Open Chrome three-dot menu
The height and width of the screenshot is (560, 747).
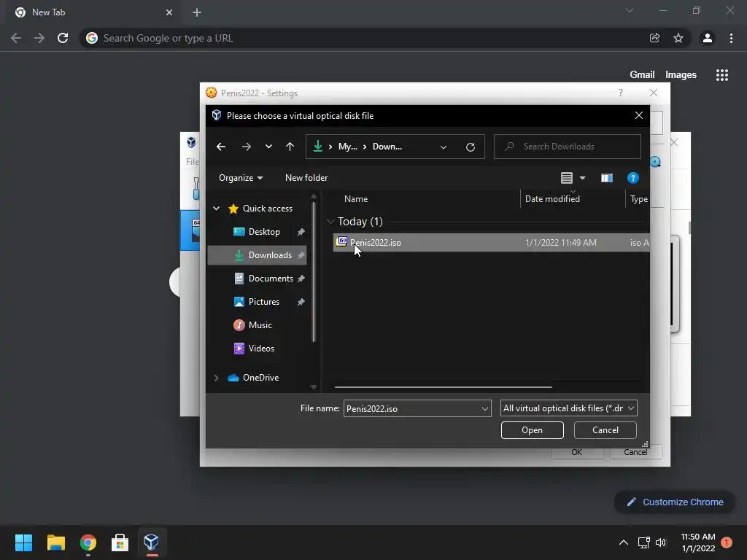pyautogui.click(x=731, y=38)
